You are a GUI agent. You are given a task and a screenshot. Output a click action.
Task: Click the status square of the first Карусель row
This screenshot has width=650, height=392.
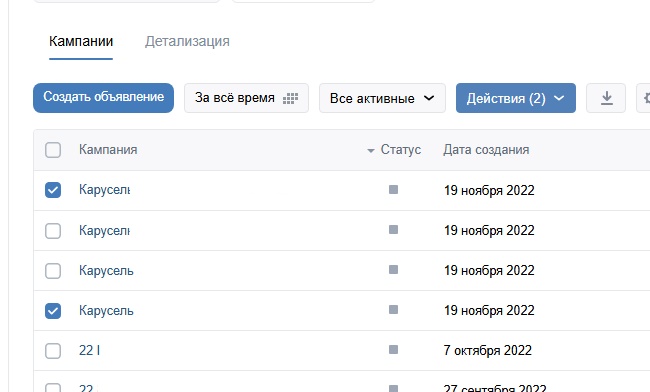pos(393,190)
